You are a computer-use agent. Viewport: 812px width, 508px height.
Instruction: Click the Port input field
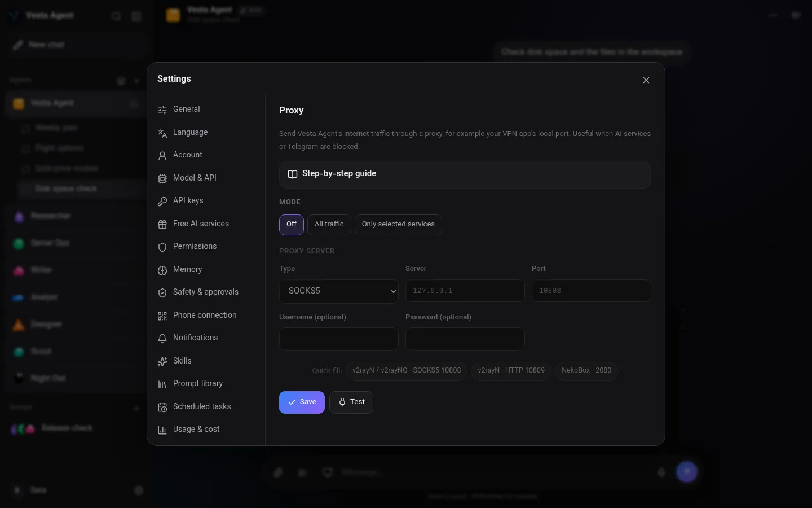592,291
